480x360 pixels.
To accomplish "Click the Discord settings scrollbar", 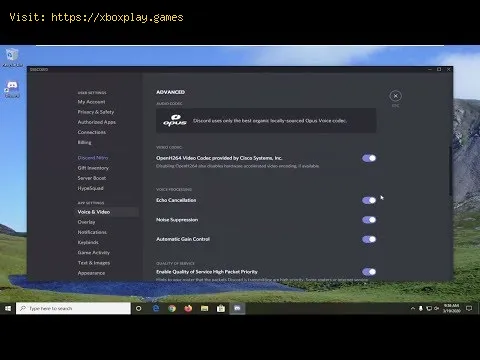I will coord(451,171).
